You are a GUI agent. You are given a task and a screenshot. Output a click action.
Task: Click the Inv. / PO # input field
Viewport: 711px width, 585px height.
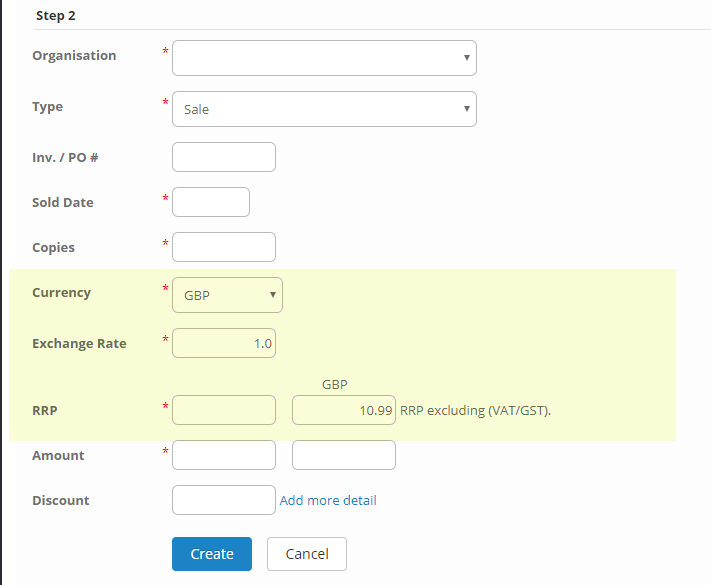tap(224, 157)
